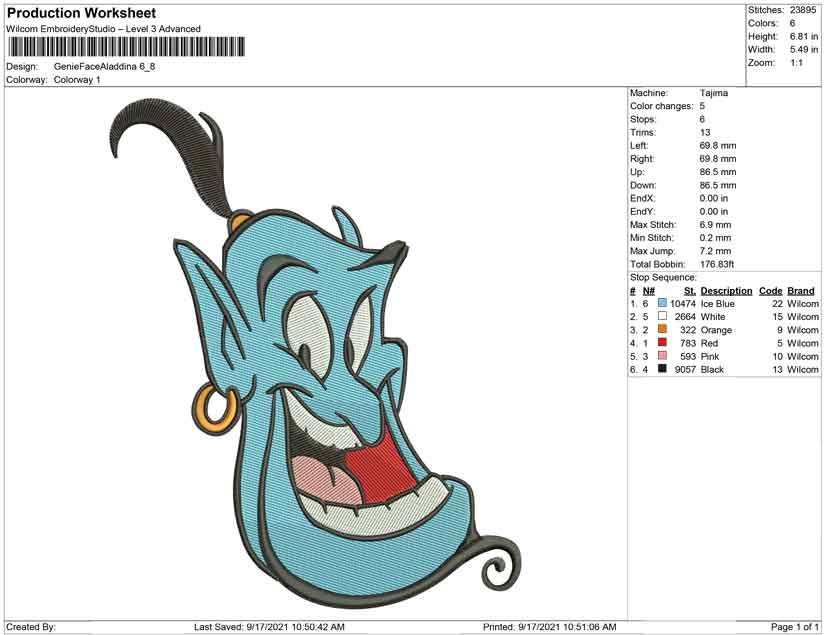Click the Ice Blue thread chip in row 1
The width and height of the screenshot is (825, 635).
click(x=660, y=303)
